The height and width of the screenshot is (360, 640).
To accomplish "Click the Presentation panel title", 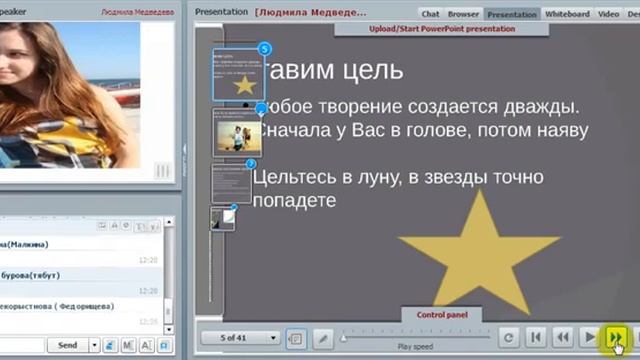I will tap(221, 12).
